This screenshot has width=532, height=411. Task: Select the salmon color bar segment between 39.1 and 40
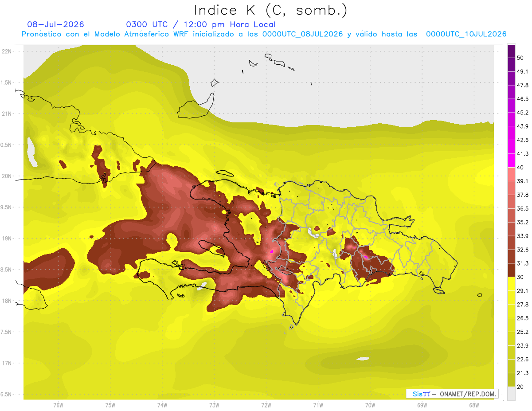[512, 174]
